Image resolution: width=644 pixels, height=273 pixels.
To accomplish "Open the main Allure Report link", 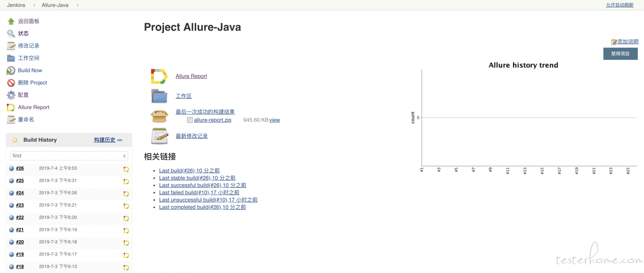I will [192, 76].
